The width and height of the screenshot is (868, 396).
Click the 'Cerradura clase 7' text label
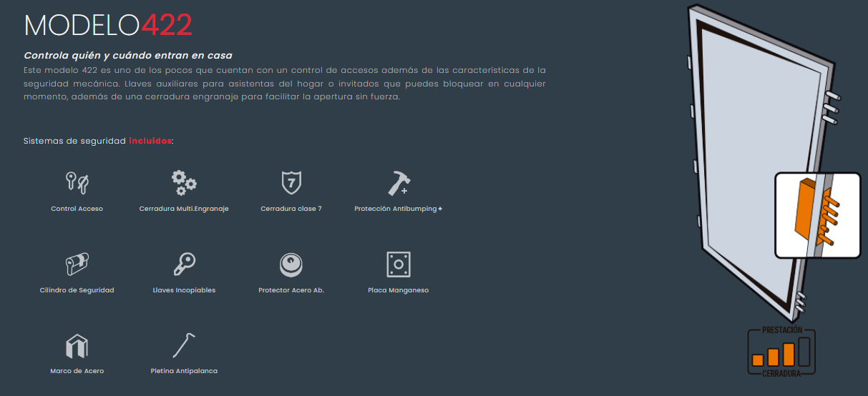pos(291,209)
